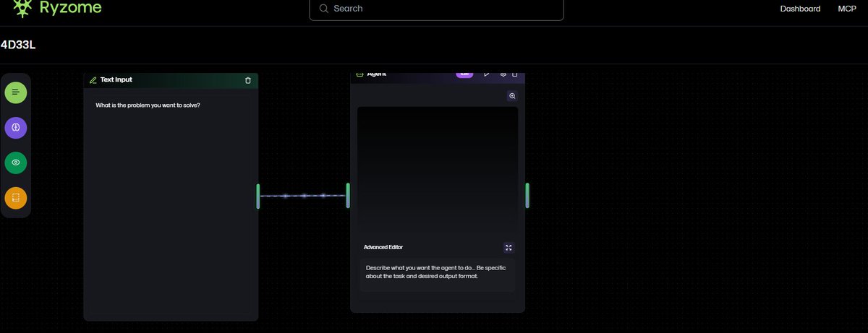Screen dimensions: 868x333
Task: Delete the Text Input node via trash icon
Action: [x=248, y=80]
